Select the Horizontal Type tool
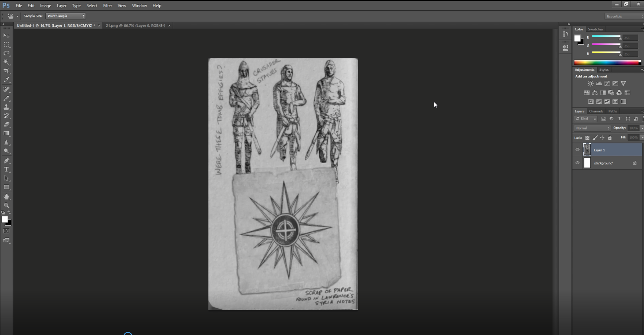The width and height of the screenshot is (644, 335). (6, 169)
